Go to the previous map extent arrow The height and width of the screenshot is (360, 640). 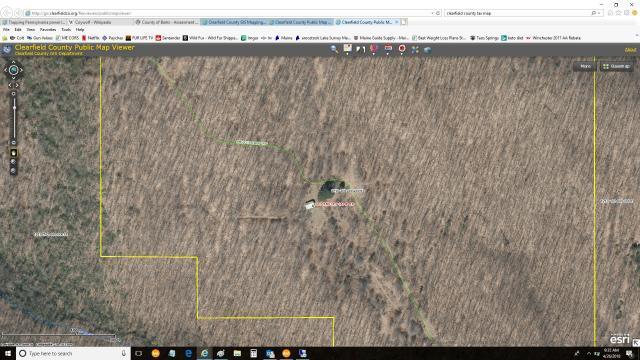coord(10,85)
